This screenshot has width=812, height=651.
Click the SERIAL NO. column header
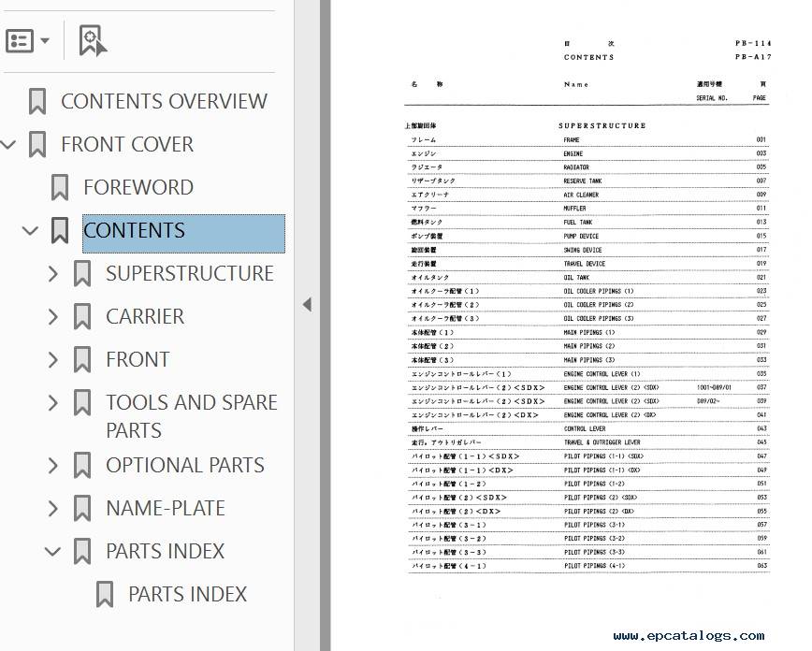pos(712,98)
